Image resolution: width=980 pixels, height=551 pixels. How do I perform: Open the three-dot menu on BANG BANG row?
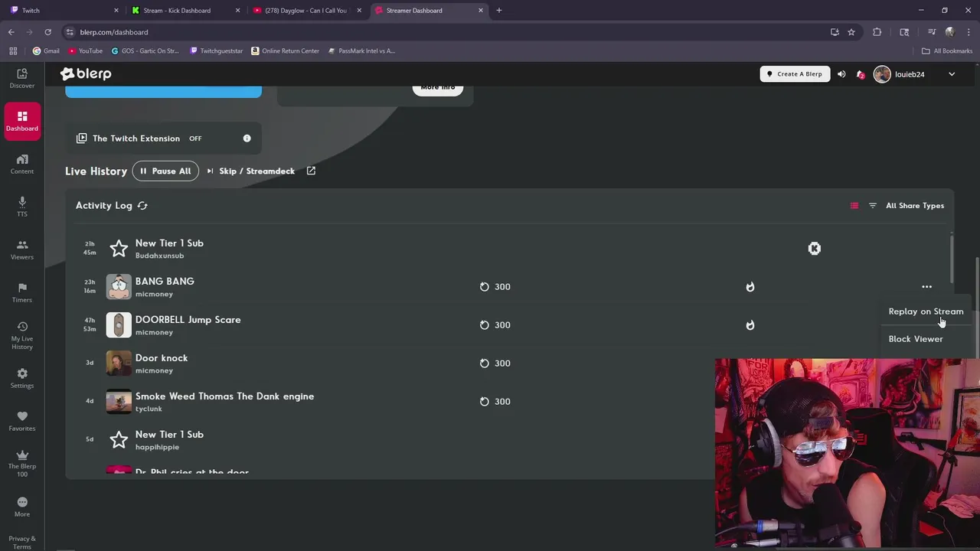[x=926, y=287]
